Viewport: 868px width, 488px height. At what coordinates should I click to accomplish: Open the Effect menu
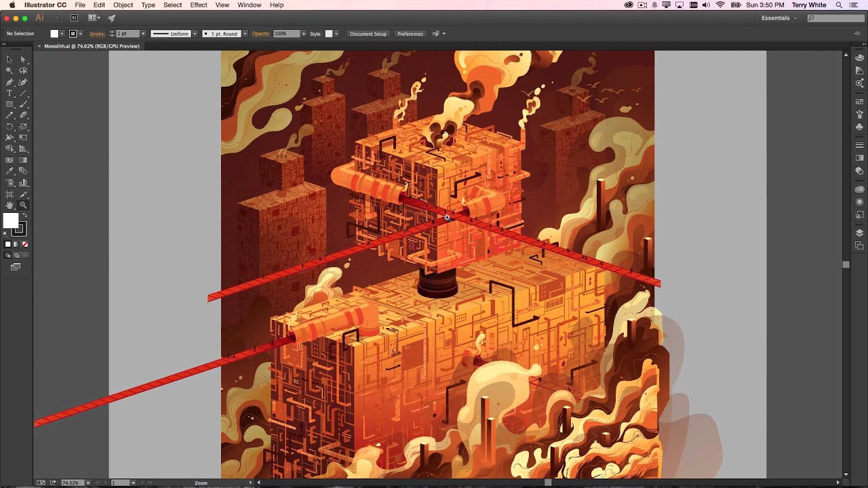tap(199, 5)
